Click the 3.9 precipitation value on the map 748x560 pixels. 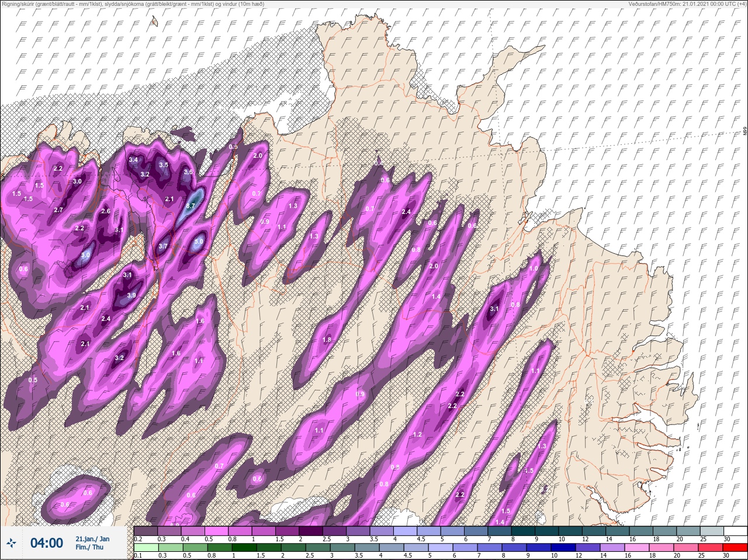pyautogui.click(x=131, y=295)
